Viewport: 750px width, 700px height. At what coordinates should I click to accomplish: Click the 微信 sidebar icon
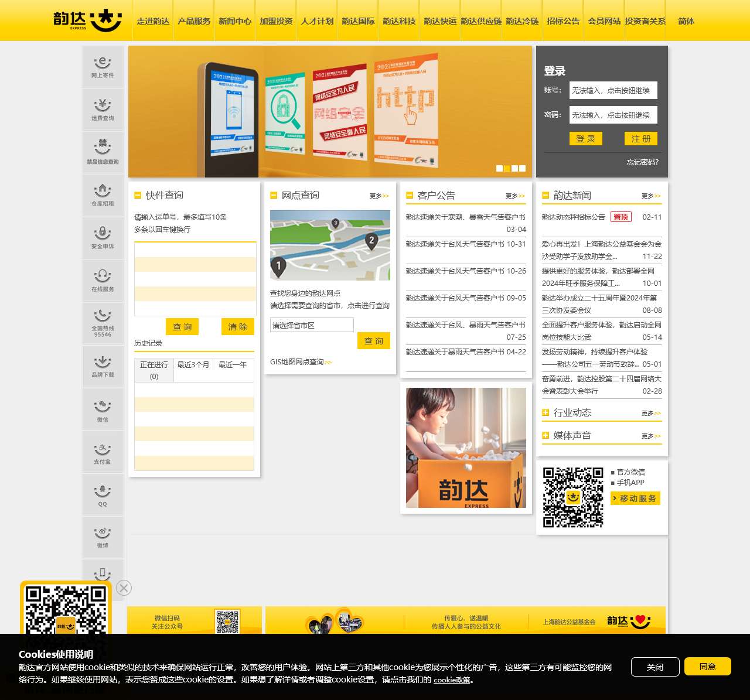click(103, 409)
